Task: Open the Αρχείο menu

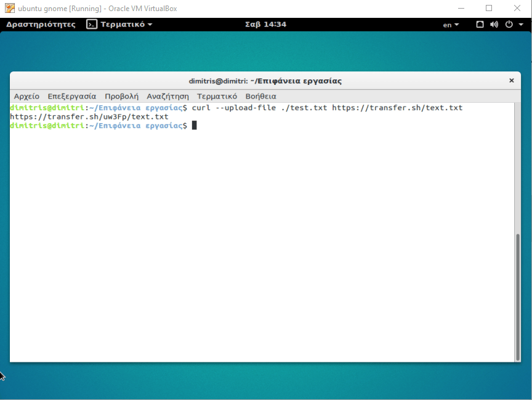Action: 26,97
